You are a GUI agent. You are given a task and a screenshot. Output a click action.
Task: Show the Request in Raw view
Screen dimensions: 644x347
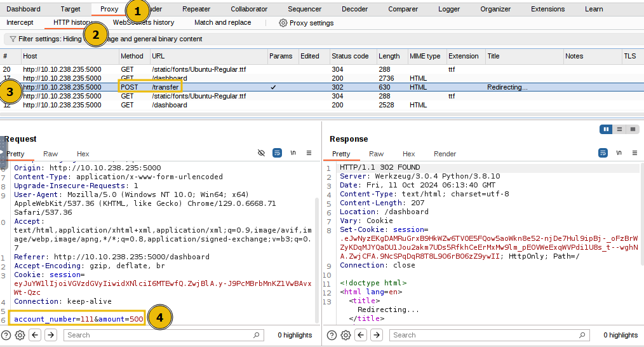coord(51,154)
